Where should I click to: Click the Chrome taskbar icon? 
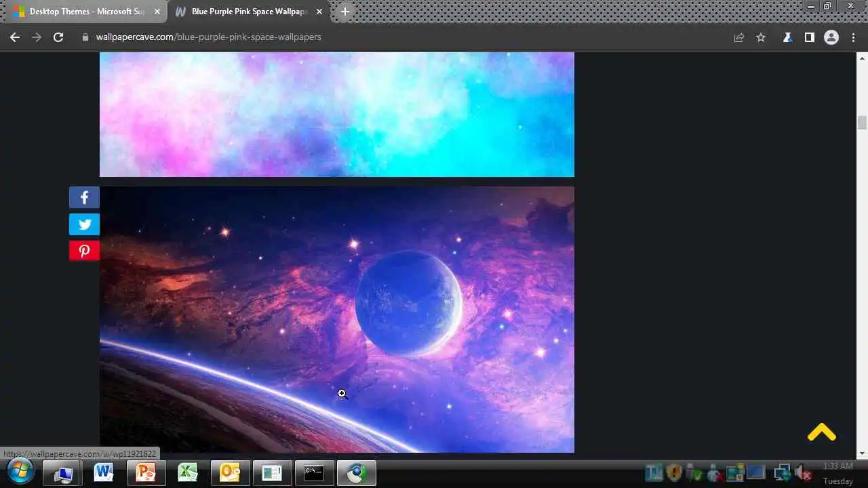click(x=356, y=472)
